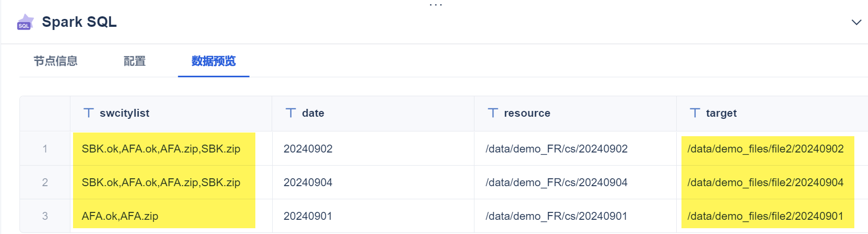Collapse the Spark SQL panel chevron
The height and width of the screenshot is (234, 868).
[856, 22]
